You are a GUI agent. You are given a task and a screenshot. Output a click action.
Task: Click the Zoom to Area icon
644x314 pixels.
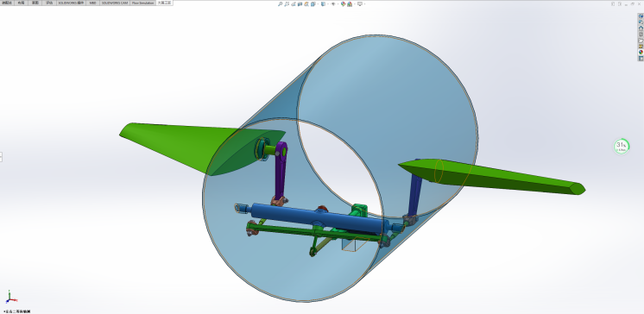click(287, 4)
